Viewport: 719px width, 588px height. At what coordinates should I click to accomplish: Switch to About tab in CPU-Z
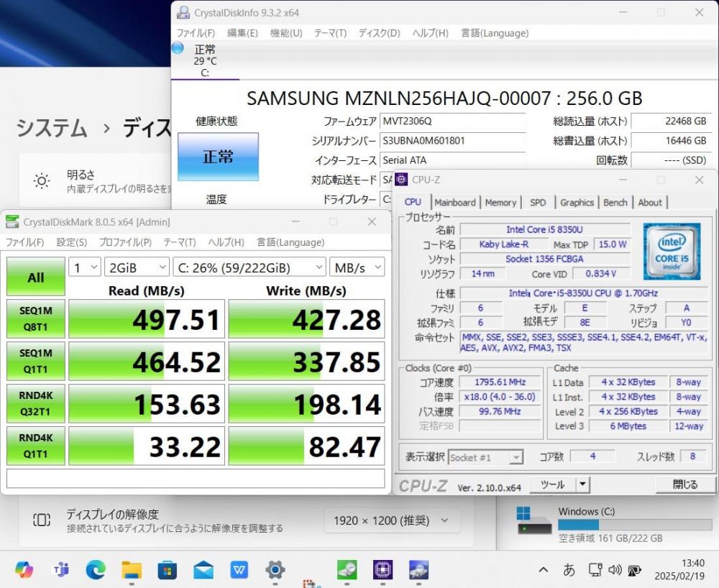[650, 203]
